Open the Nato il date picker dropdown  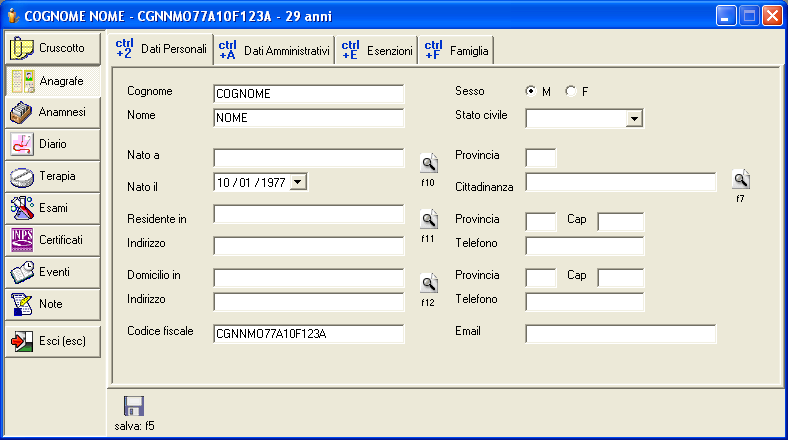click(298, 182)
